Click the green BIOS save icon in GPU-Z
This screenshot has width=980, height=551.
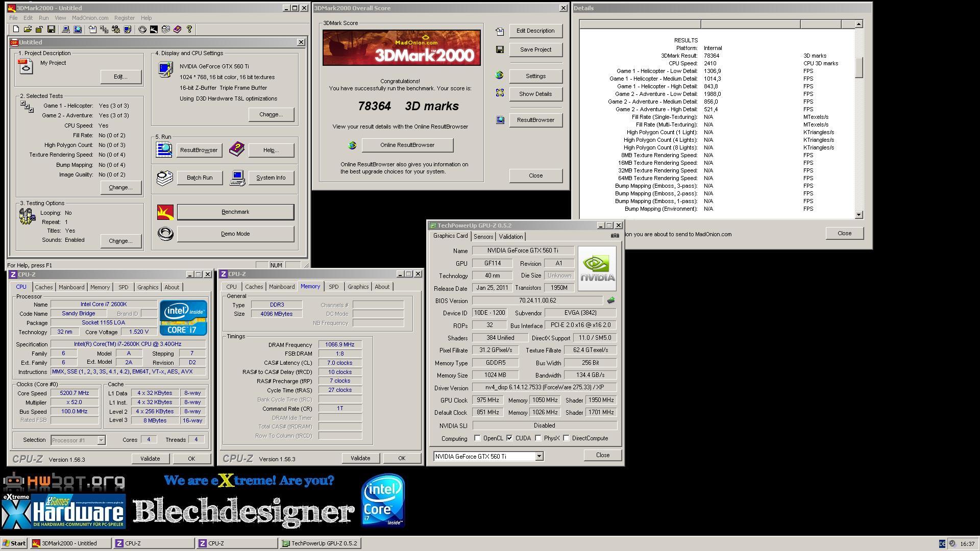(x=611, y=300)
